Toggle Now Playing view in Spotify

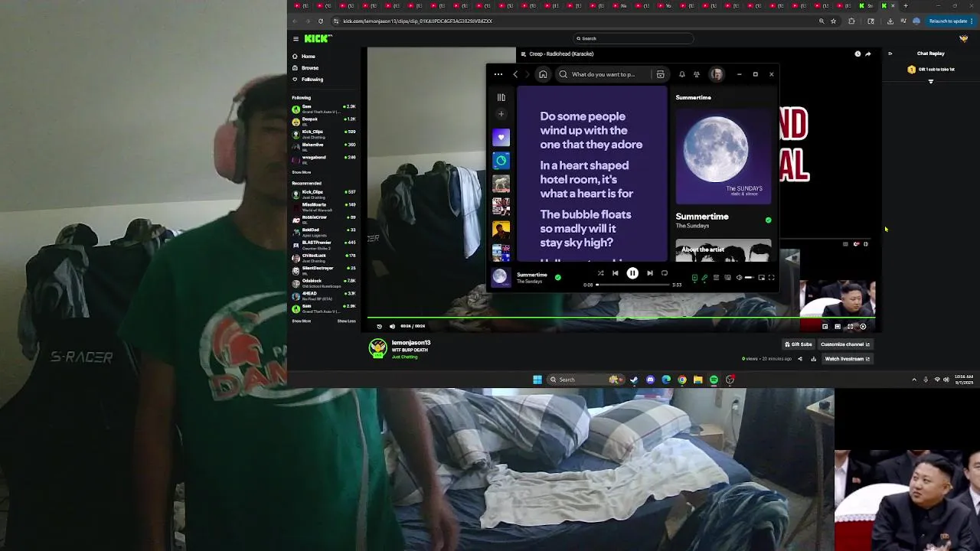[694, 278]
